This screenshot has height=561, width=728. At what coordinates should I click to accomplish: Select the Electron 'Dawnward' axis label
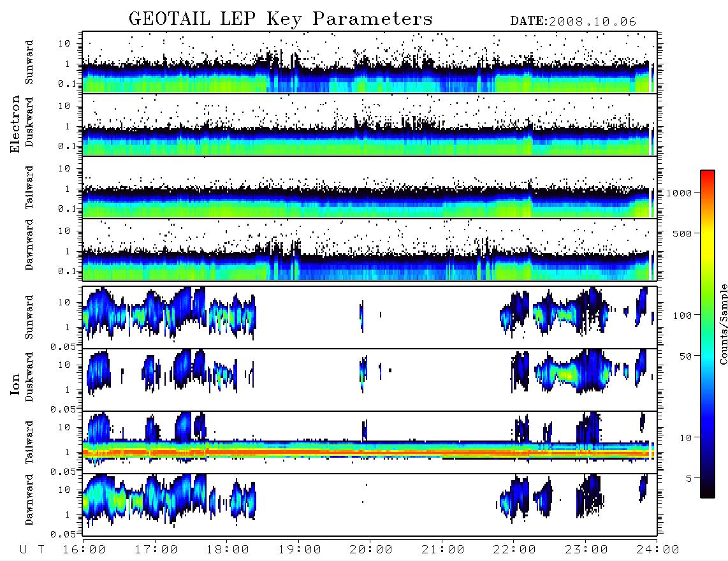point(29,245)
